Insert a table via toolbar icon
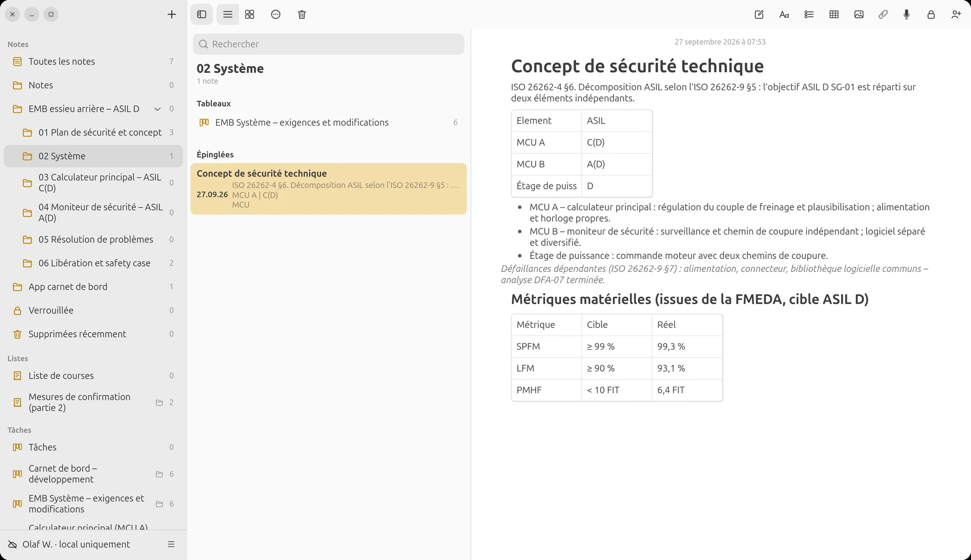This screenshot has width=971, height=560. tap(834, 15)
